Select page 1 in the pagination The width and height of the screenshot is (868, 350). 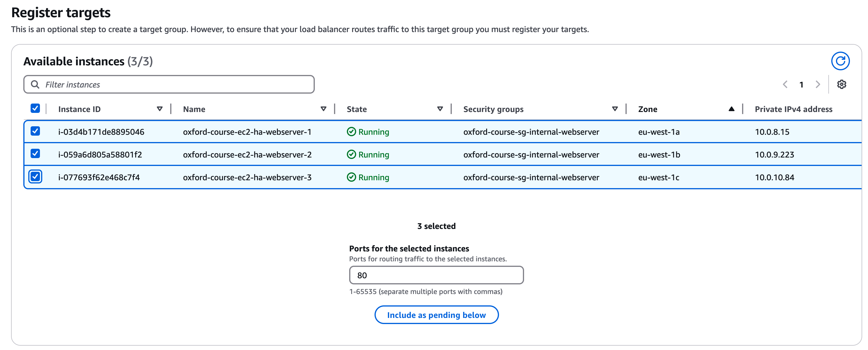coord(802,84)
